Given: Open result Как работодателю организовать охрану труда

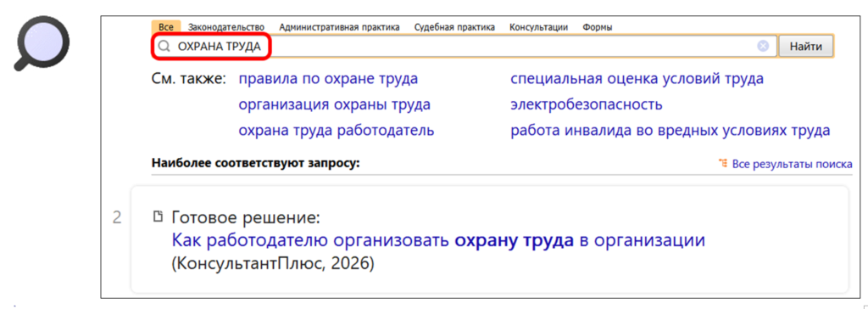Looking at the screenshot, I should pos(438,241).
